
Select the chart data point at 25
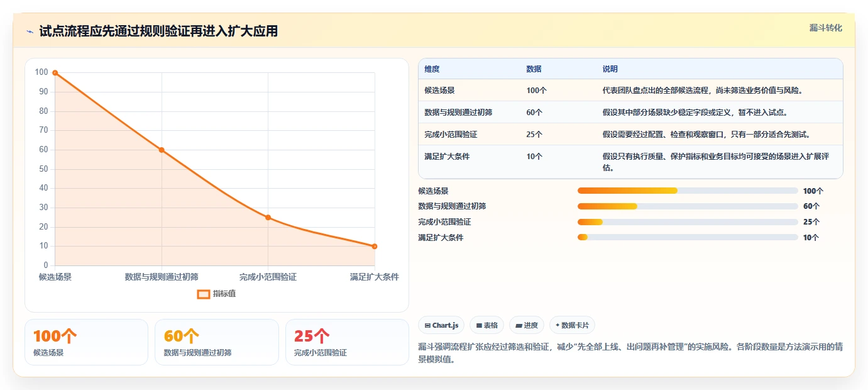pyautogui.click(x=268, y=218)
